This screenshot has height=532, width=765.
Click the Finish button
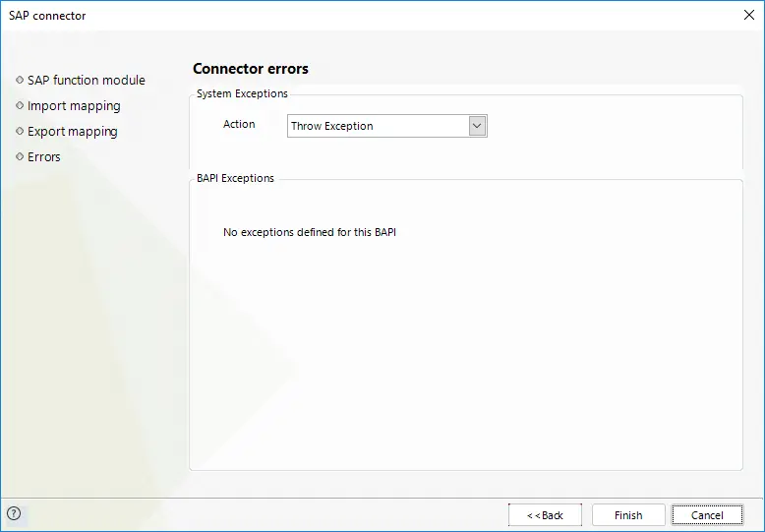[x=628, y=515]
